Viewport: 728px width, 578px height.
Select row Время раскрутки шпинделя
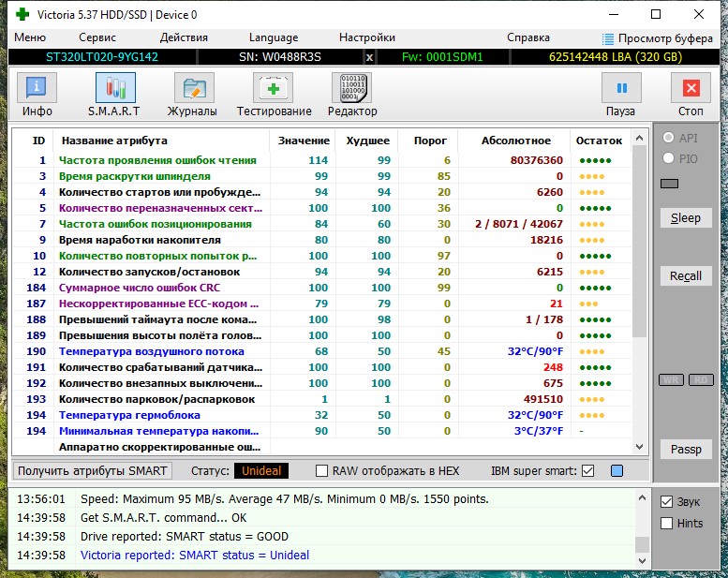(x=322, y=176)
